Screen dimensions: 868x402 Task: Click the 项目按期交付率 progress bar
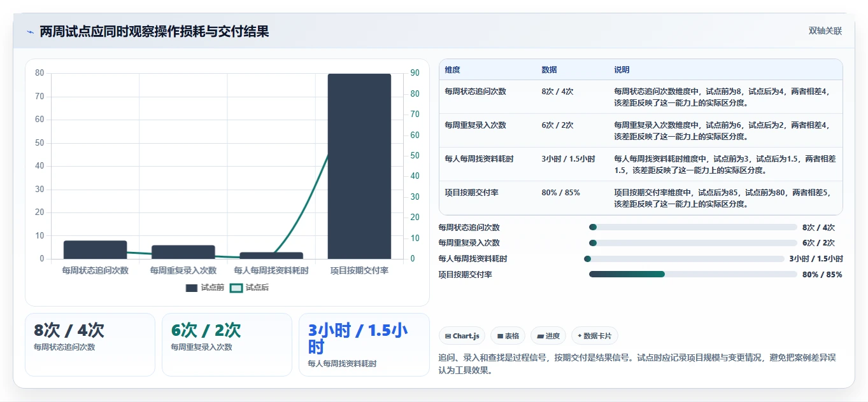click(x=693, y=274)
